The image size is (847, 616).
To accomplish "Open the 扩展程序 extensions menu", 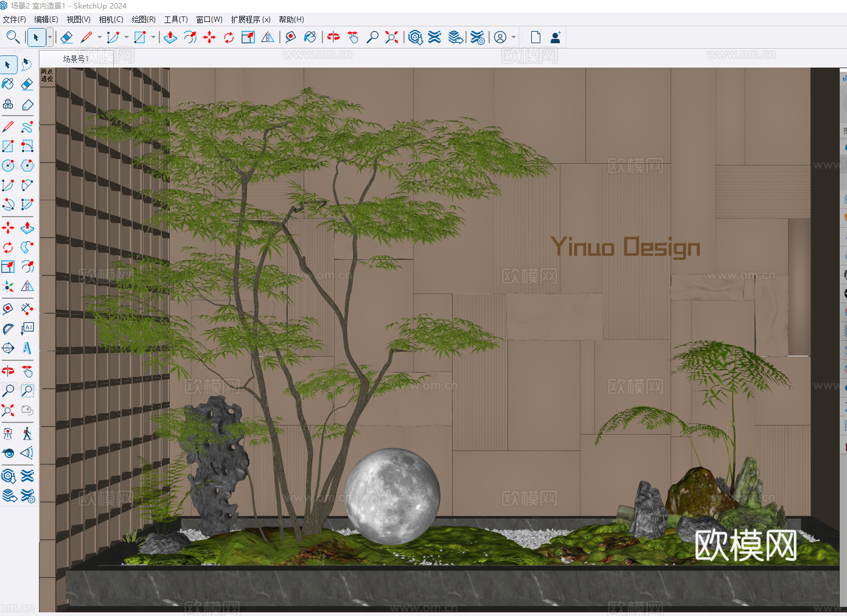I will coord(250,19).
